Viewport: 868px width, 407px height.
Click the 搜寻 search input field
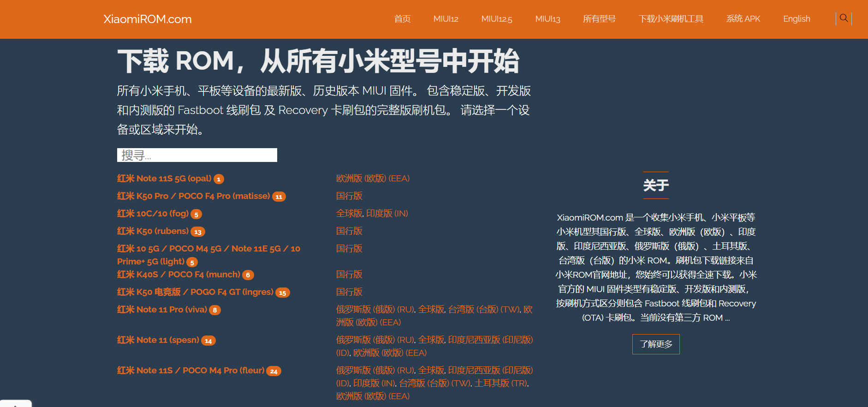click(x=197, y=155)
